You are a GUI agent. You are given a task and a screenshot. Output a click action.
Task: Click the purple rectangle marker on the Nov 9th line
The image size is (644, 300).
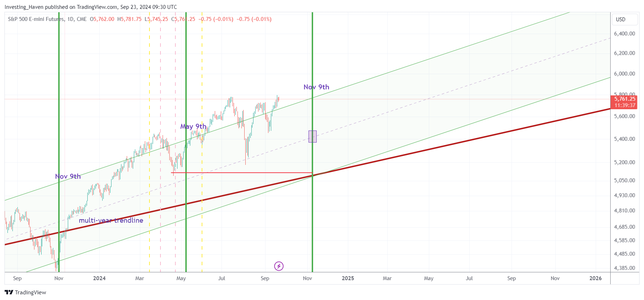pos(312,137)
